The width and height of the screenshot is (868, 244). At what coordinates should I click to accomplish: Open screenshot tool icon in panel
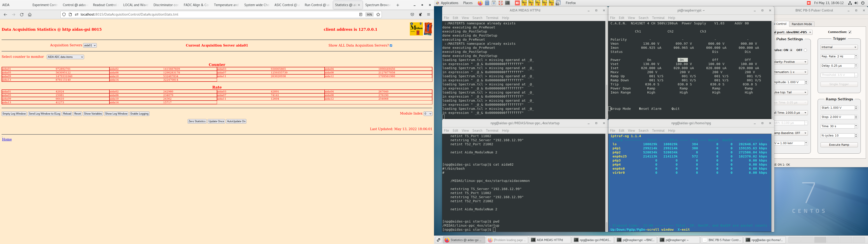(558, 3)
